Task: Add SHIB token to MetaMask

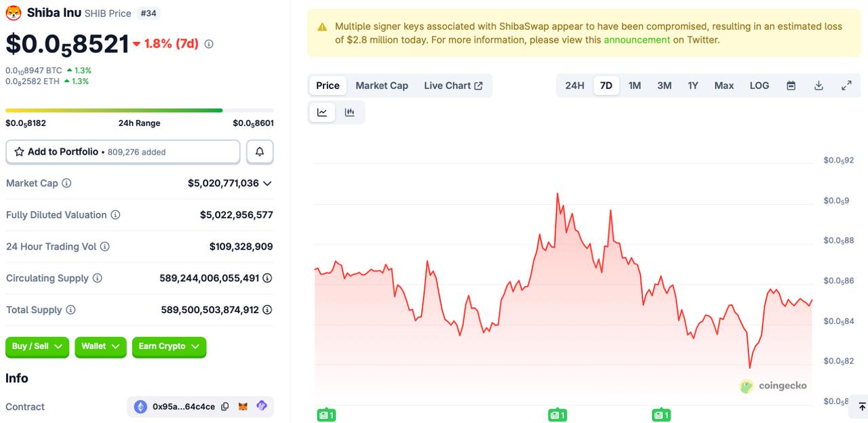Action: pos(243,406)
